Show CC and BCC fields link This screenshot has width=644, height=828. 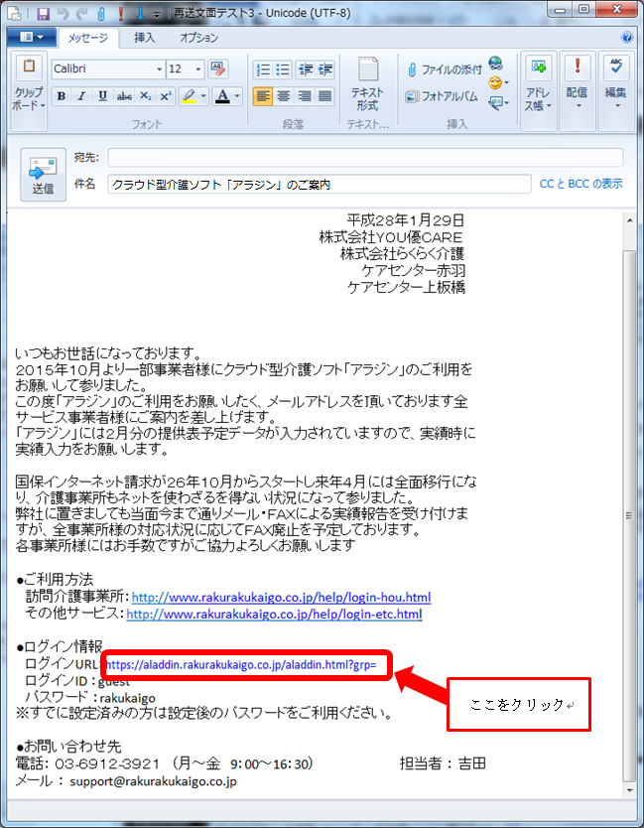[x=580, y=184]
